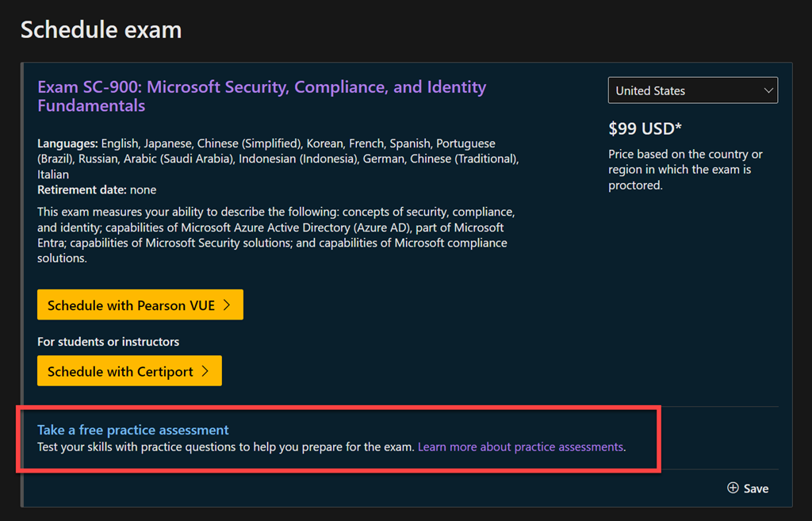Image resolution: width=812 pixels, height=521 pixels.
Task: Expand the country dropdown chevron
Action: click(768, 90)
